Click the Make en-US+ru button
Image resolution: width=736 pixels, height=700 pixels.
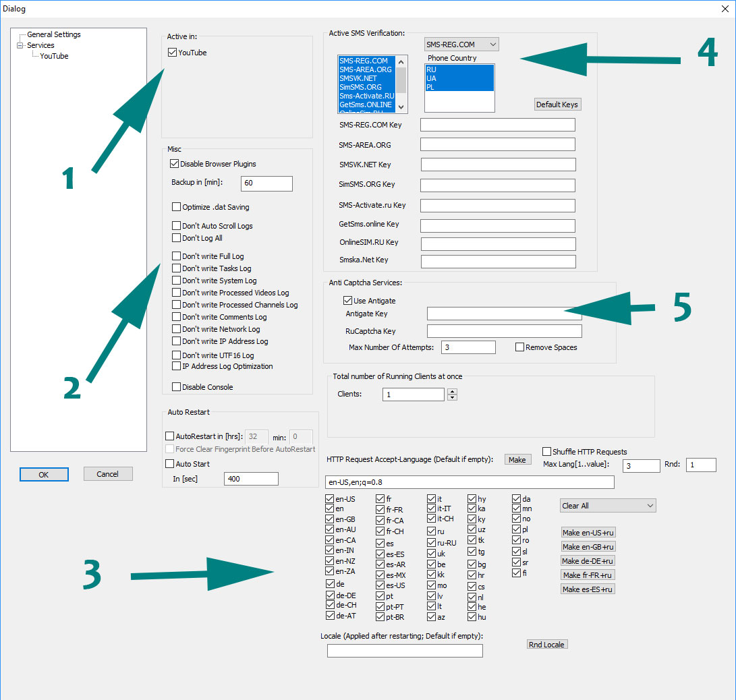[588, 533]
